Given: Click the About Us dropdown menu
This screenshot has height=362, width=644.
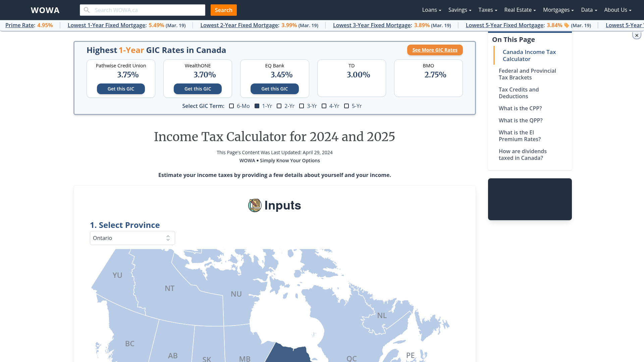Looking at the screenshot, I should pyautogui.click(x=618, y=10).
